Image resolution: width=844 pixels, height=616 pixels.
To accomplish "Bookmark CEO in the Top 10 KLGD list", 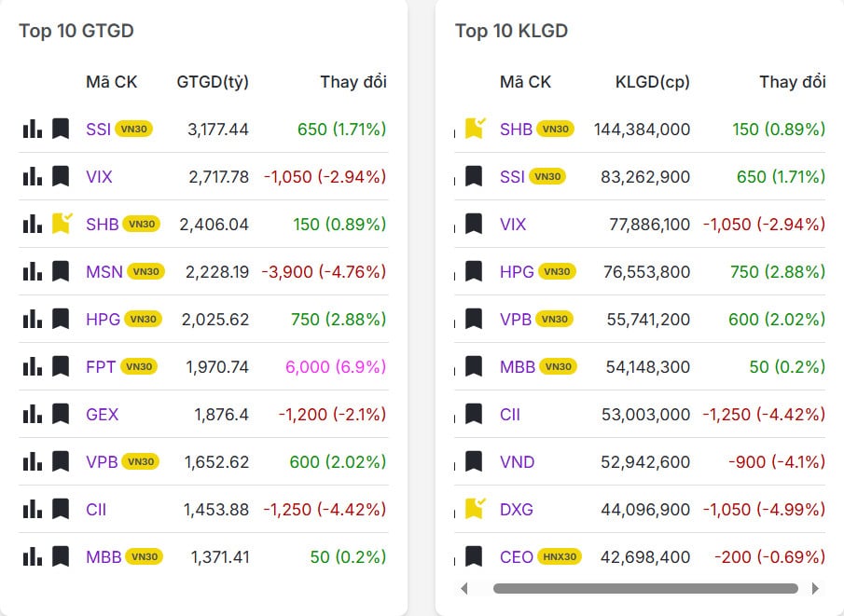I will pyautogui.click(x=474, y=556).
